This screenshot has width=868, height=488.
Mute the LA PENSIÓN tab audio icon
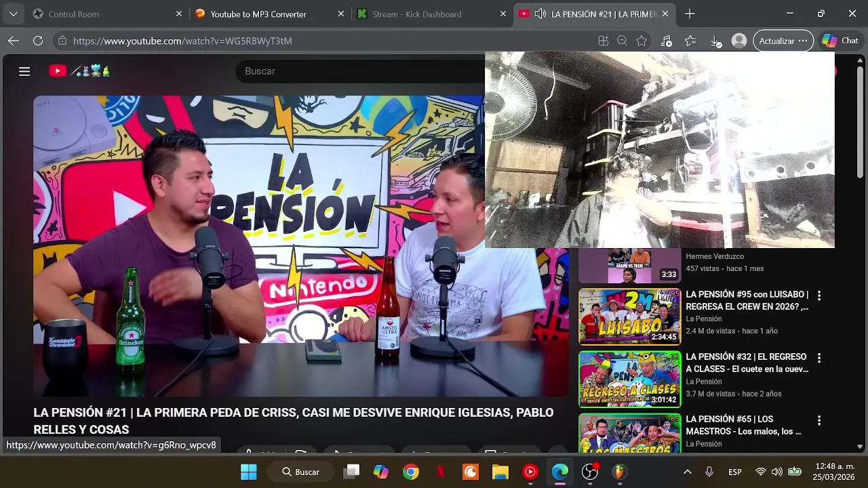(x=540, y=14)
